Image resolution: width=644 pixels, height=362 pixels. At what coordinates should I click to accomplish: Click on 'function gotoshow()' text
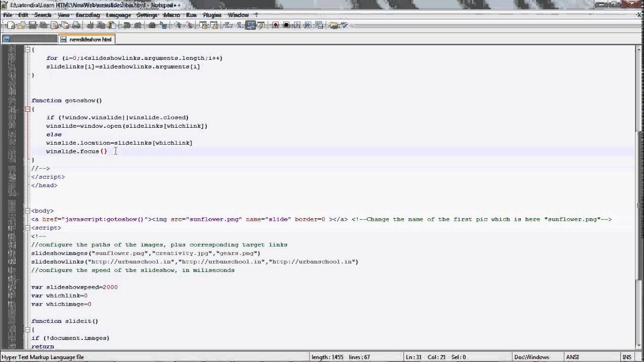pyautogui.click(x=66, y=101)
